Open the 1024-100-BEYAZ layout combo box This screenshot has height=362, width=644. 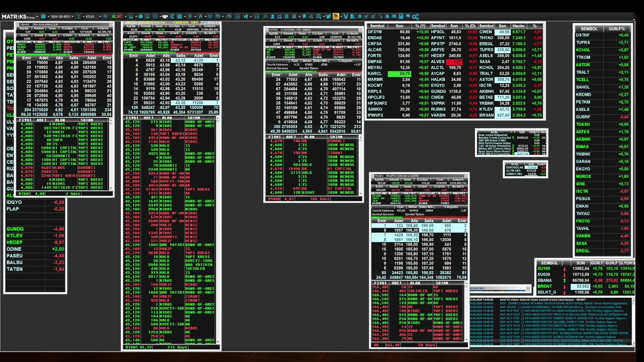[x=62, y=17]
